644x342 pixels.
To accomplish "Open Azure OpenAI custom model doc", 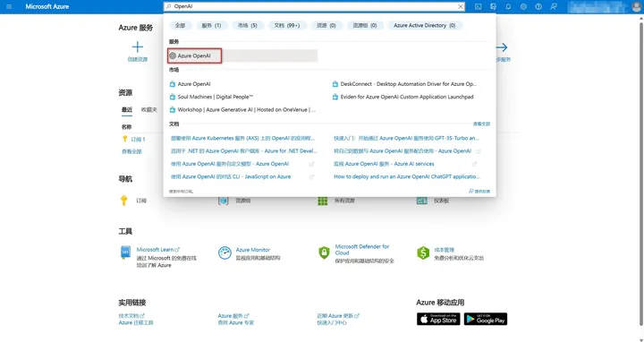I will pyautogui.click(x=230, y=164).
